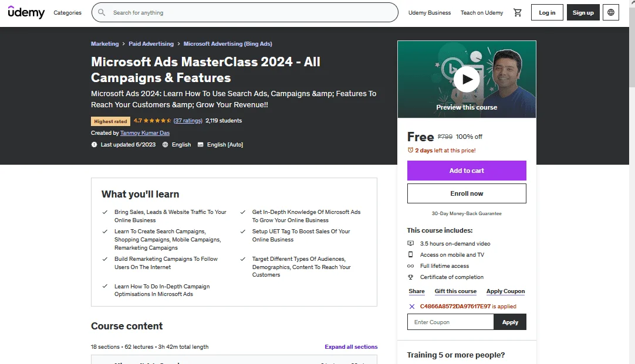Image resolution: width=635 pixels, height=364 pixels.
Task: Click the '2,119 students' text
Action: click(224, 121)
